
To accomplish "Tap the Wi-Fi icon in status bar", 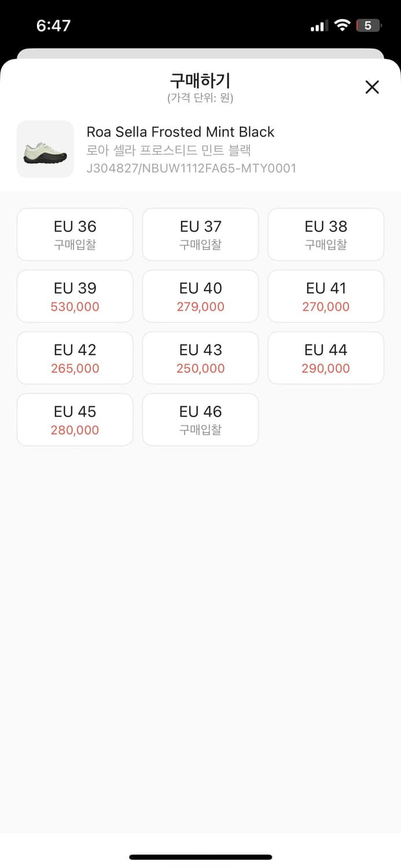I will pyautogui.click(x=343, y=25).
